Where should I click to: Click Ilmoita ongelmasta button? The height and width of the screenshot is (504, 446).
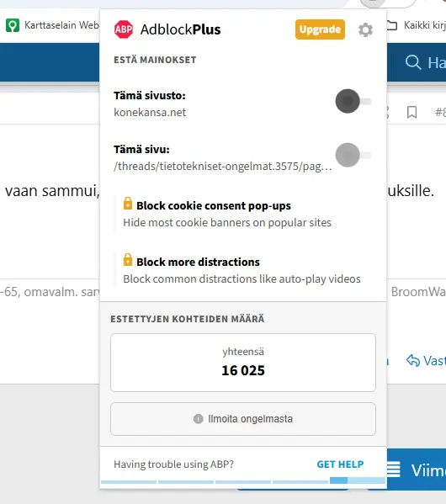(x=243, y=419)
